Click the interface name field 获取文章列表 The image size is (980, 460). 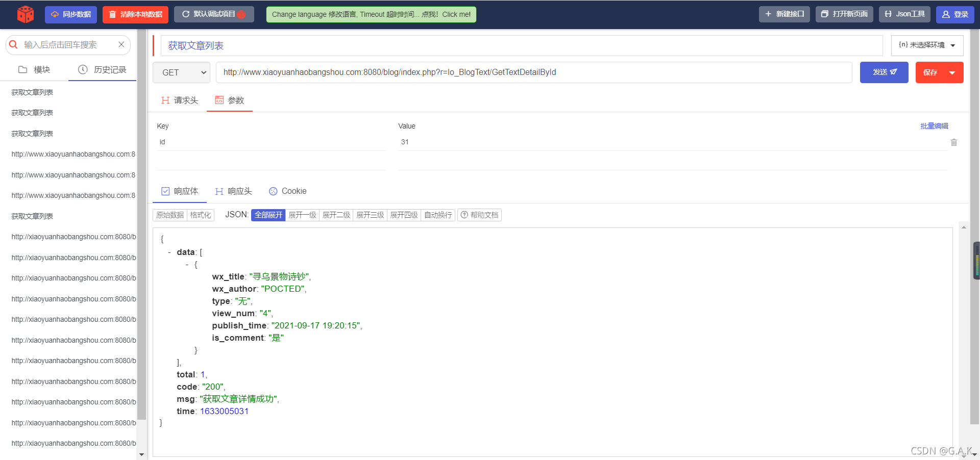522,45
